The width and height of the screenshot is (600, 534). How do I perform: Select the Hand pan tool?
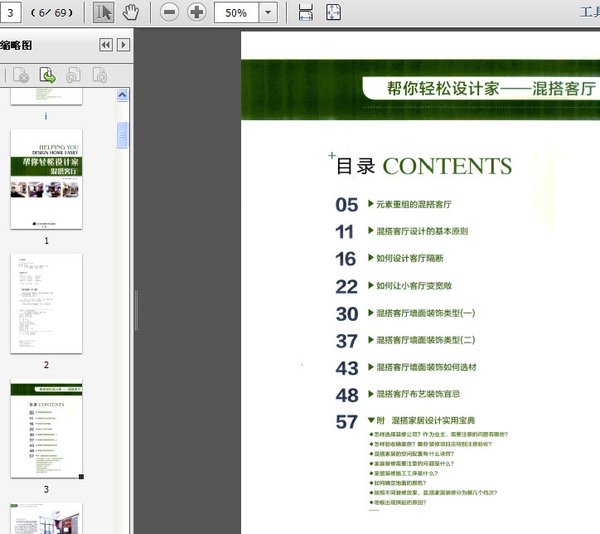(x=131, y=13)
